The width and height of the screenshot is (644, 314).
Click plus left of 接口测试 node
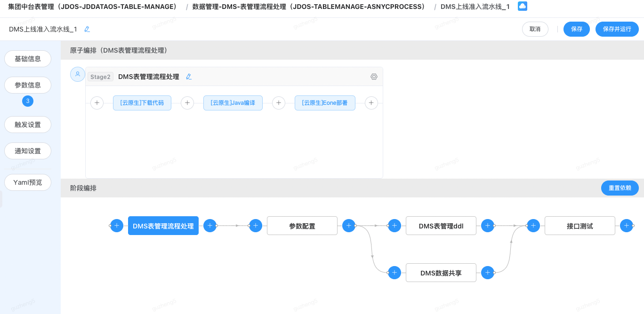(533, 226)
